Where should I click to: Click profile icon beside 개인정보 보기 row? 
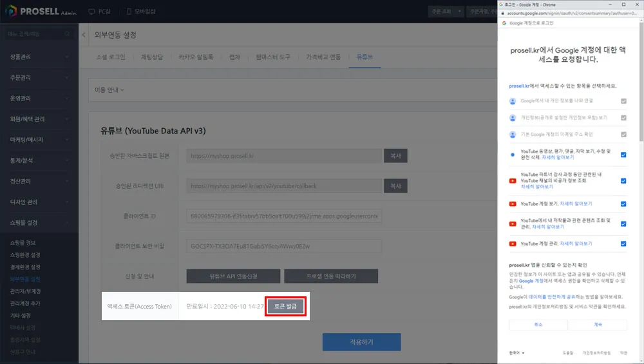(513, 118)
